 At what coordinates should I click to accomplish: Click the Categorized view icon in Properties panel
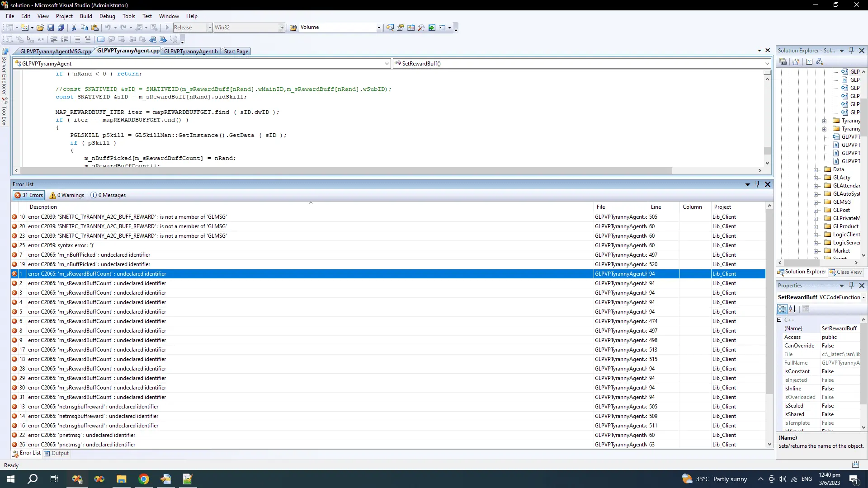click(x=782, y=309)
